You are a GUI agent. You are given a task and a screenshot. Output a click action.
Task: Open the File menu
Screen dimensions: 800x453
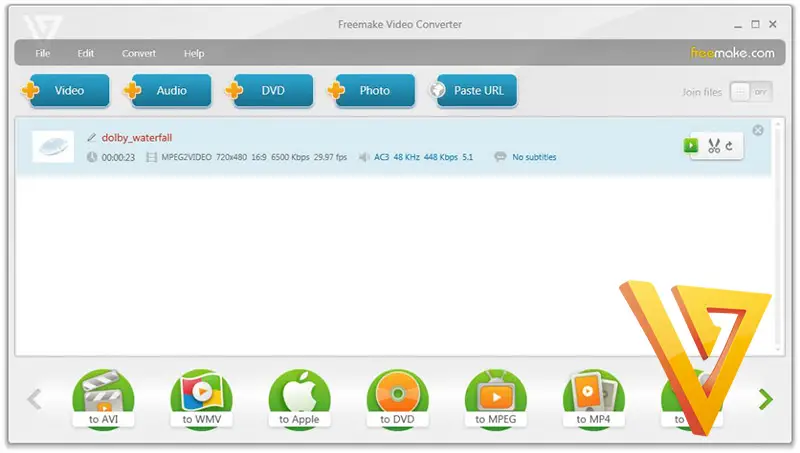point(43,53)
